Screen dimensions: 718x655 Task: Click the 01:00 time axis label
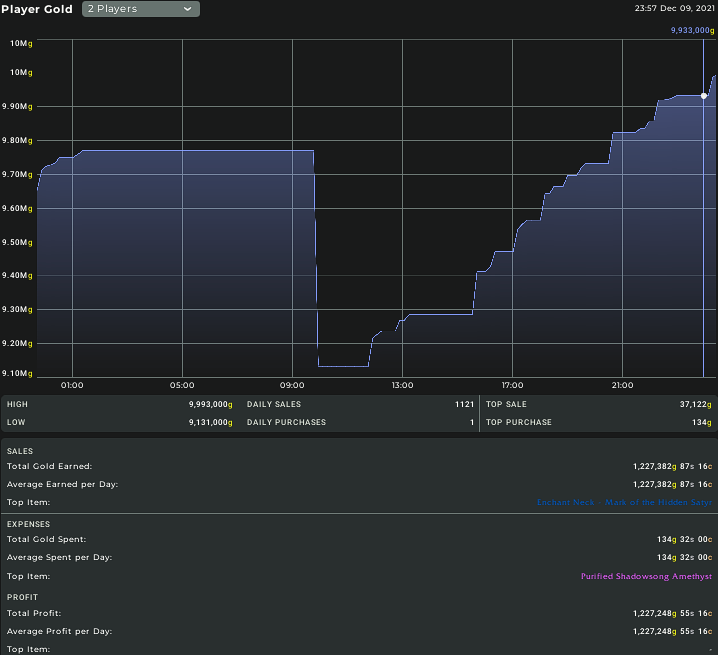point(72,385)
